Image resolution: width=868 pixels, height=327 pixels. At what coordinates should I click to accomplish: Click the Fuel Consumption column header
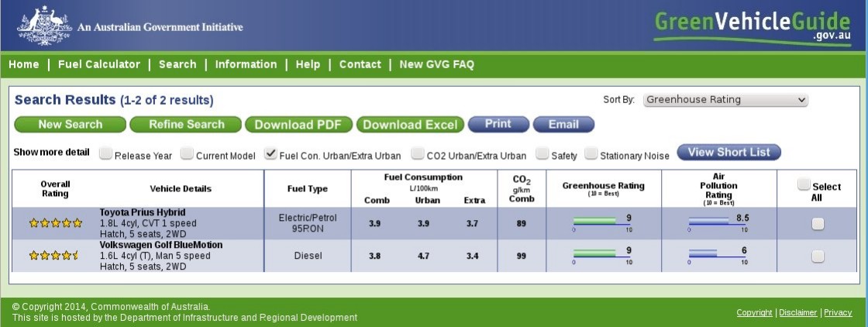coord(423,177)
